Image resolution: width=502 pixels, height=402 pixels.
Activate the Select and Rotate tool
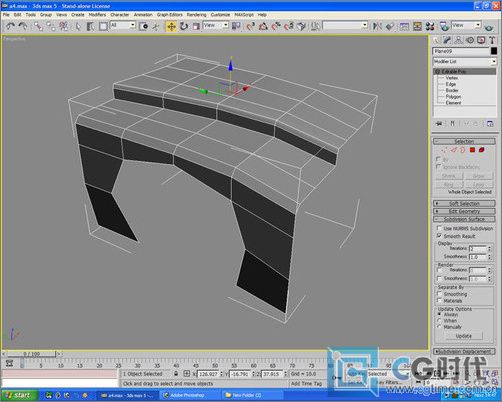(x=184, y=26)
